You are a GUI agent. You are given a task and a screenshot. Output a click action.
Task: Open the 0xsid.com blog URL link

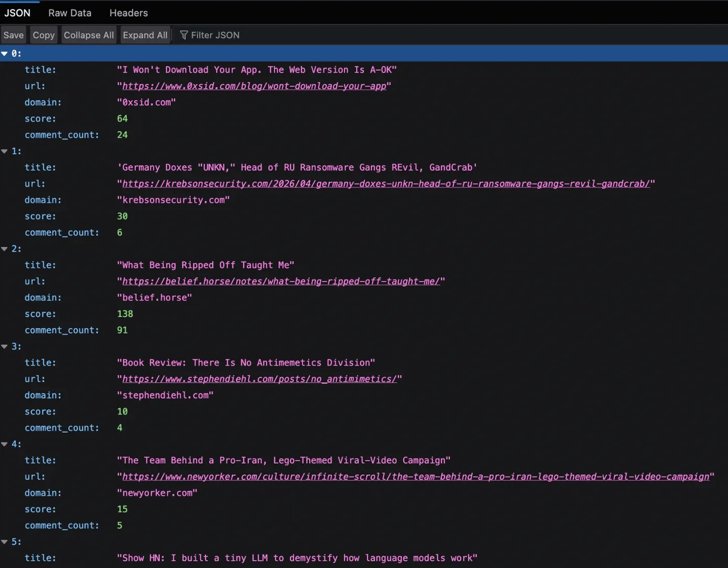(x=254, y=86)
